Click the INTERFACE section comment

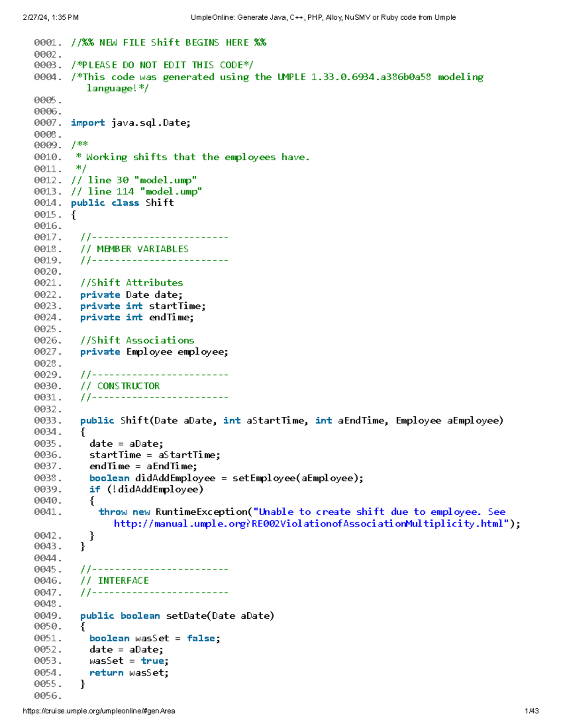[x=114, y=580]
